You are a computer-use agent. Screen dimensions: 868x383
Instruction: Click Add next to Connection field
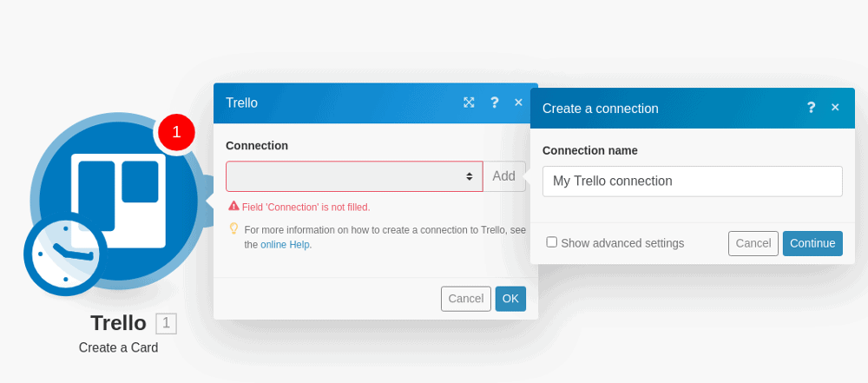[503, 176]
